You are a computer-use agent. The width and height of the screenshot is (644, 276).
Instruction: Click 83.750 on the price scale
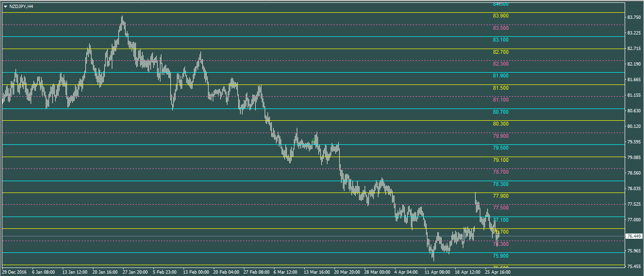[x=633, y=17]
